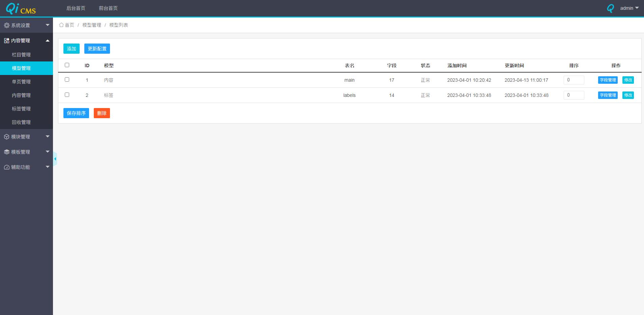This screenshot has width=644, height=315.
Task: Select 栏目管理 in the sidebar
Action: tap(26, 55)
